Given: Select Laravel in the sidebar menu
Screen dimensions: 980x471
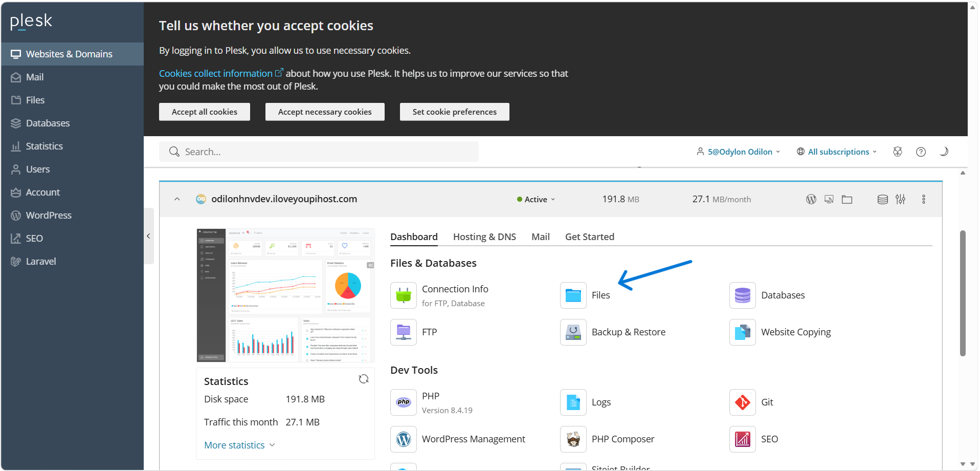Looking at the screenshot, I should [x=41, y=262].
